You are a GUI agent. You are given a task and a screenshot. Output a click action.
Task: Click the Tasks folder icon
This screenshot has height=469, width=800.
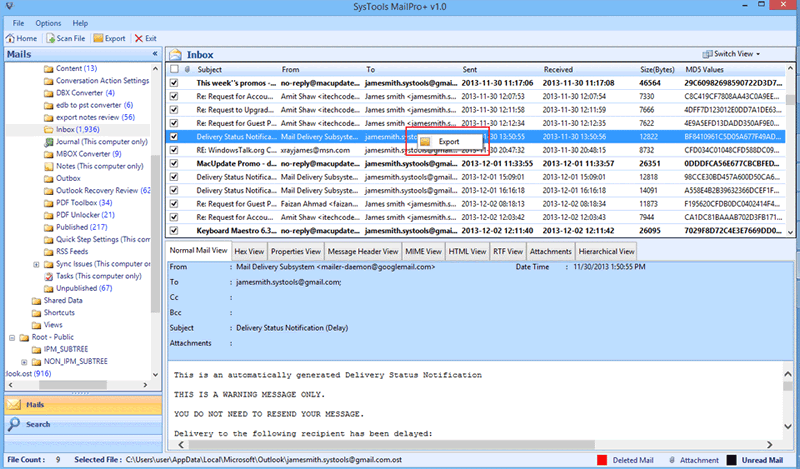[48, 276]
